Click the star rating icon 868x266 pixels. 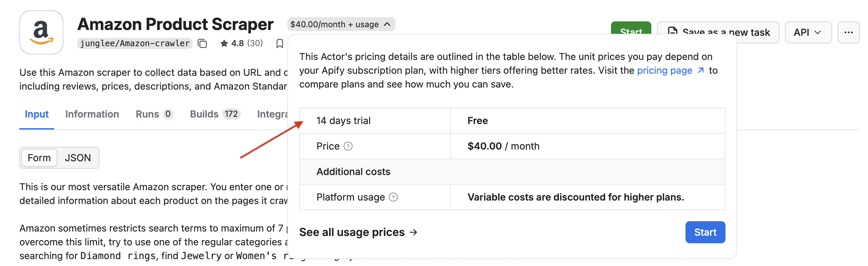click(x=224, y=43)
